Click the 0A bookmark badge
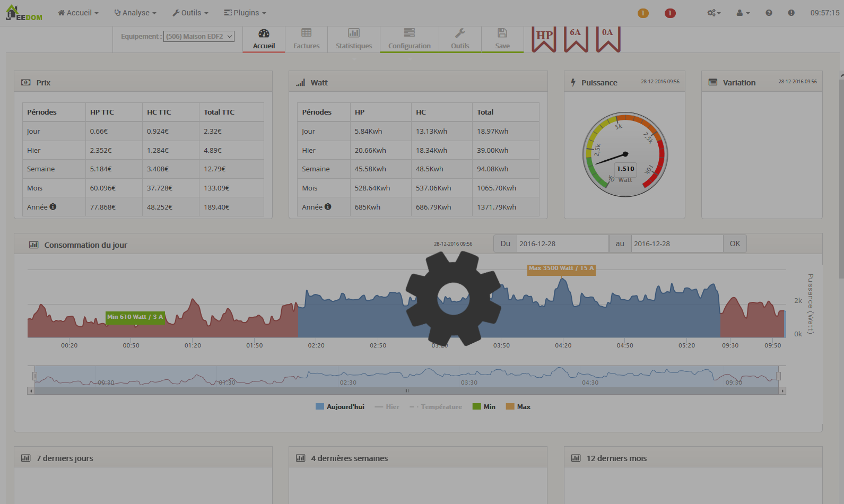This screenshot has height=504, width=844. pos(608,38)
